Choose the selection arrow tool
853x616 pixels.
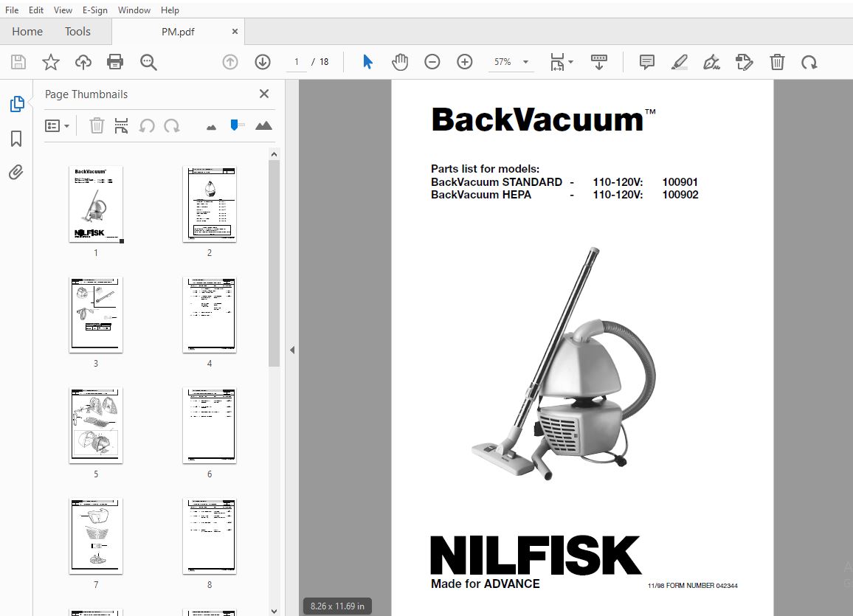[367, 62]
